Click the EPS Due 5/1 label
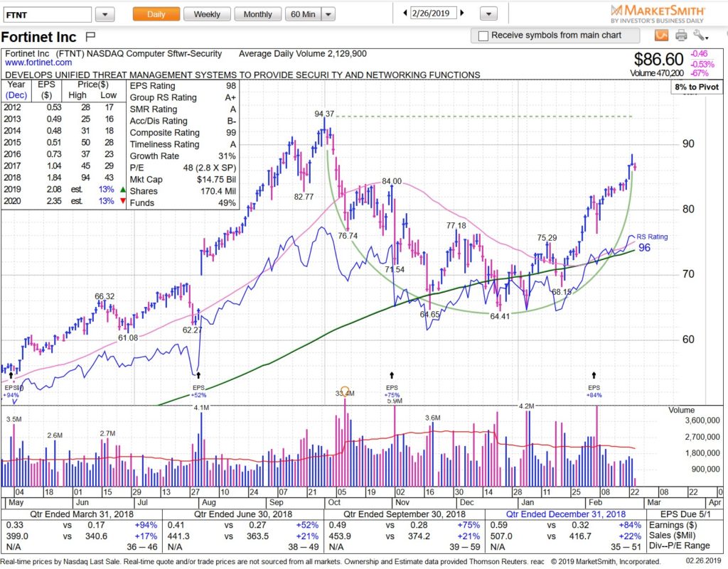The width and height of the screenshot is (728, 569). point(685,514)
